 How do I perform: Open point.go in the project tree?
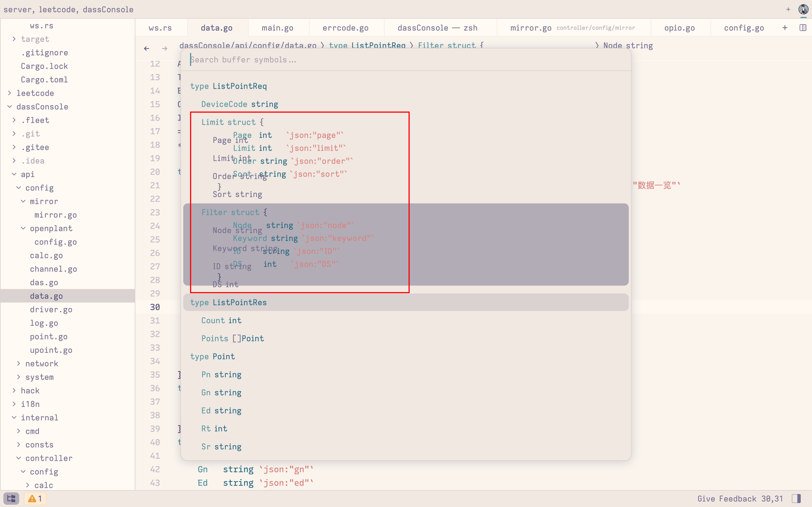coord(49,336)
